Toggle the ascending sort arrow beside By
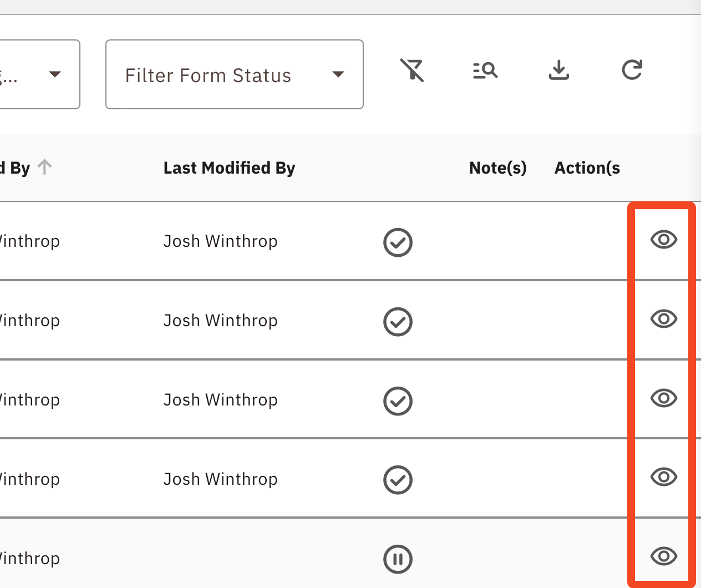Viewport: 701px width, 588px height. 45,166
